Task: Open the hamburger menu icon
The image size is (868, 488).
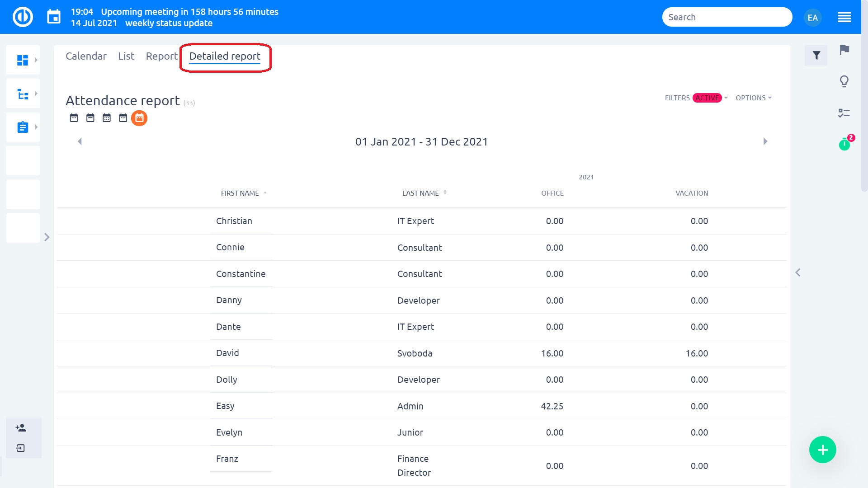Action: (844, 18)
